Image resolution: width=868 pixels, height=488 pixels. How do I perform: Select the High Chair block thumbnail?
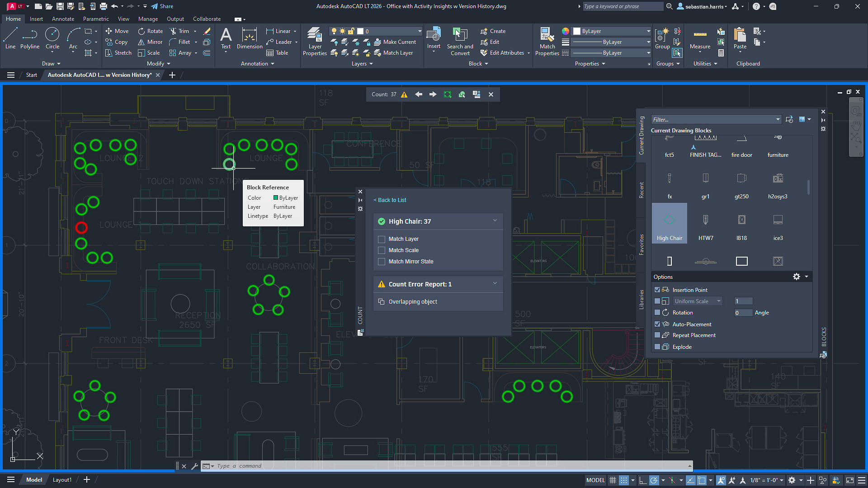pos(669,221)
